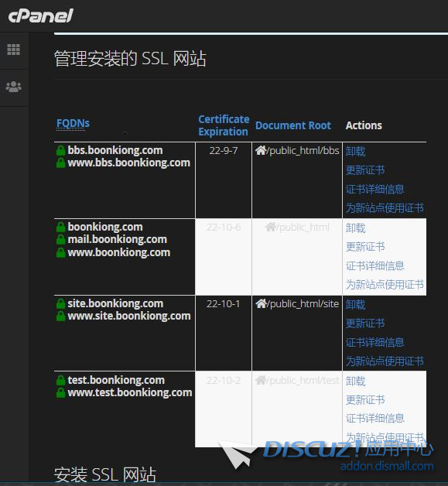The height and width of the screenshot is (486, 448).
Task: Open the apps grid sidebar icon
Action: coord(14,50)
